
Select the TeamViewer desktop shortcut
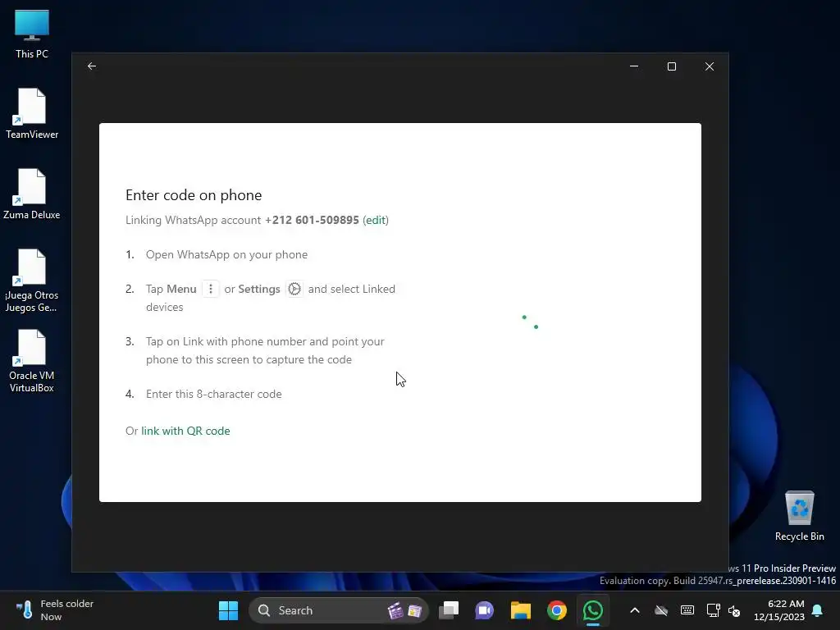tap(32, 113)
